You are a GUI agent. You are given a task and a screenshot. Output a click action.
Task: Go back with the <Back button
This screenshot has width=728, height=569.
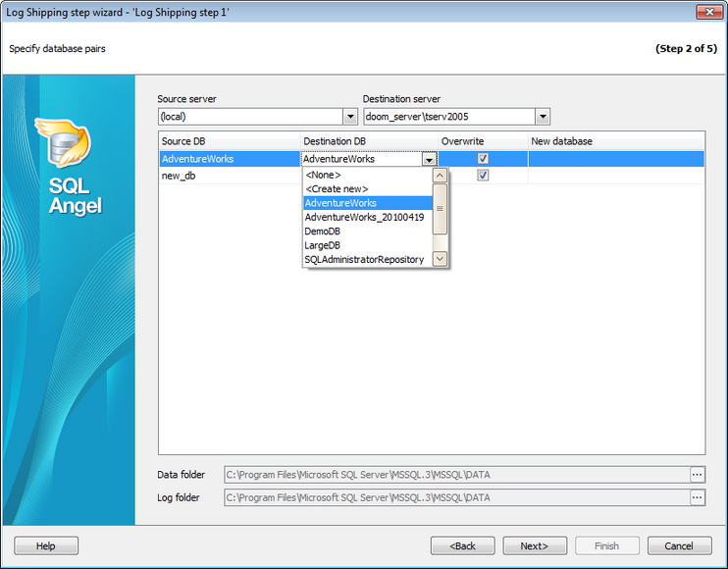click(x=462, y=545)
